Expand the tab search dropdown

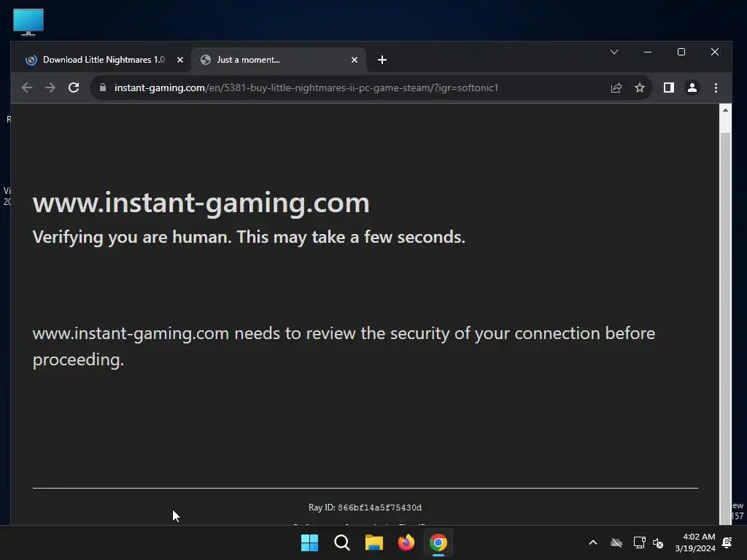[614, 52]
